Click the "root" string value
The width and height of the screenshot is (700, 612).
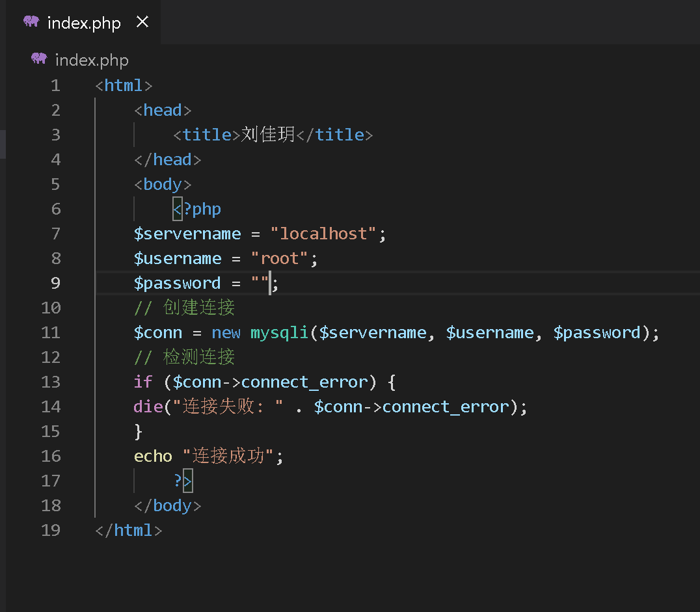(279, 258)
